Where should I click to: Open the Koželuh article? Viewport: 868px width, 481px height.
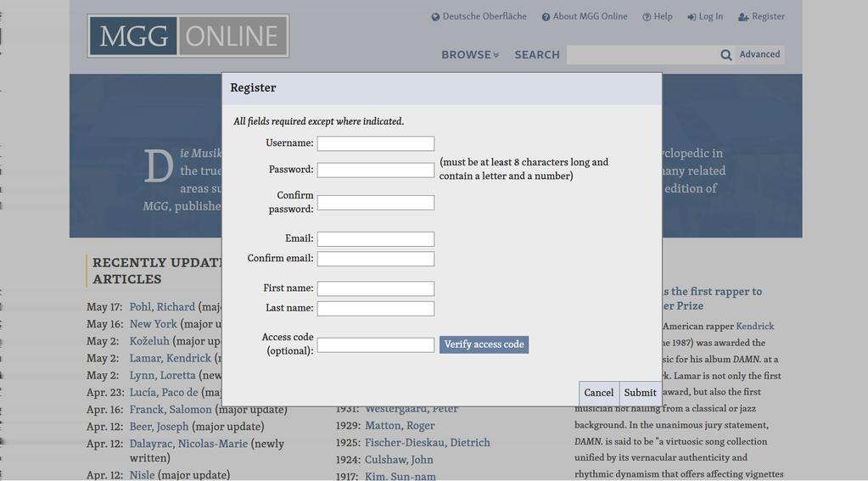click(x=149, y=341)
